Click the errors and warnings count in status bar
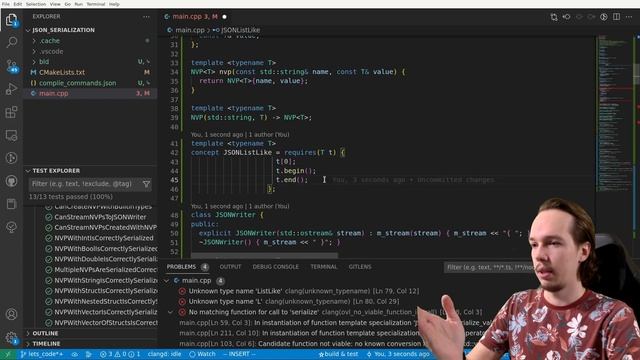This screenshot has height=360, width=640. pyautogui.click(x=120, y=354)
